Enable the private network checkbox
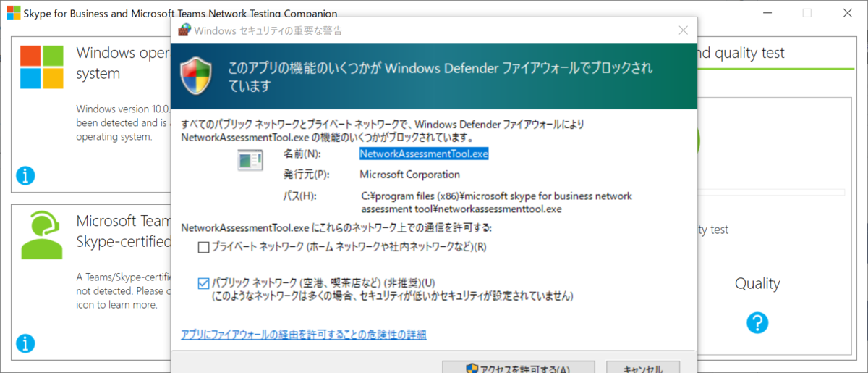 click(x=203, y=247)
